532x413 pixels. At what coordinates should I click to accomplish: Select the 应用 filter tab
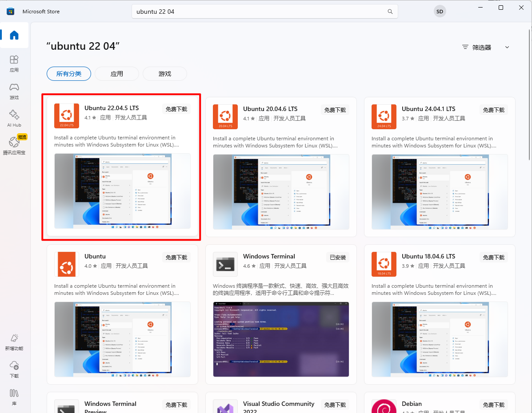(x=117, y=74)
